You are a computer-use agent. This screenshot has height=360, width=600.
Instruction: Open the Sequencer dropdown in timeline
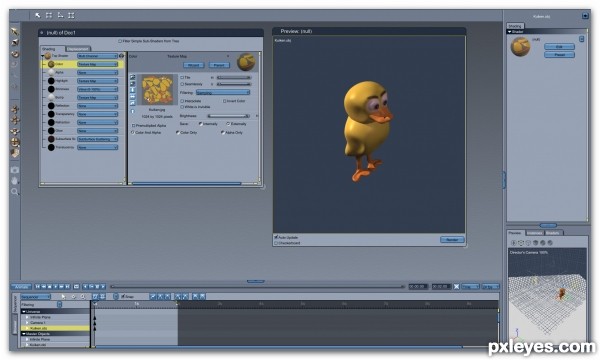(x=36, y=297)
